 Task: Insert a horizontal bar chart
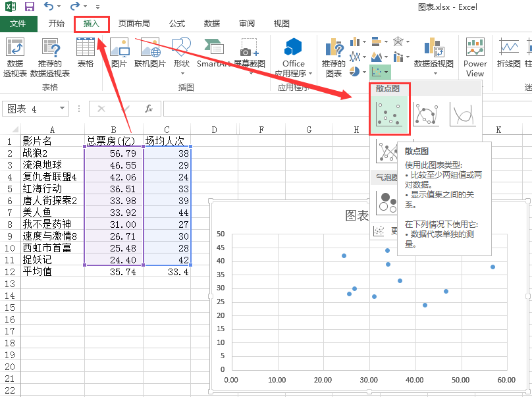pyautogui.click(x=376, y=41)
